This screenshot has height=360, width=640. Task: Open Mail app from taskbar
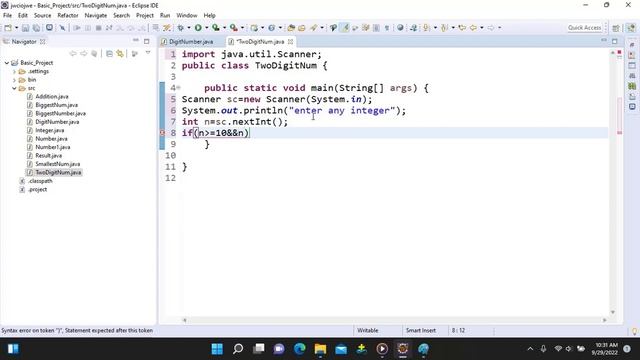(x=341, y=349)
